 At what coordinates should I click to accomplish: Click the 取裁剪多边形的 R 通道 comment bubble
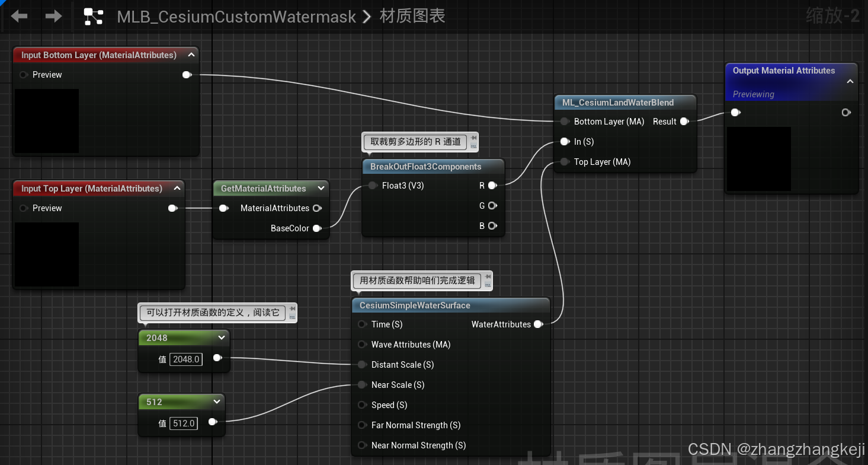pyautogui.click(x=420, y=142)
